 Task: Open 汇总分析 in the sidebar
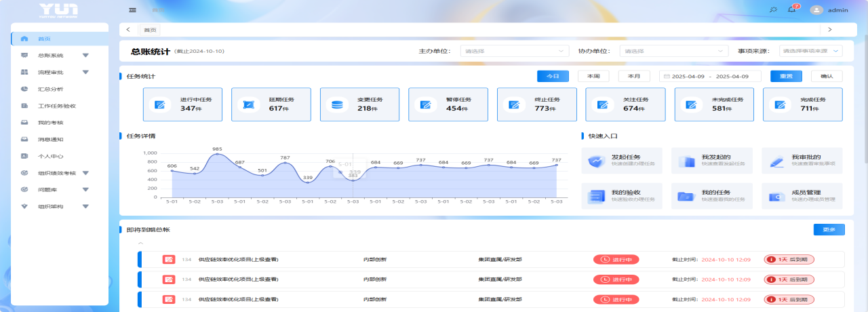tap(51, 89)
